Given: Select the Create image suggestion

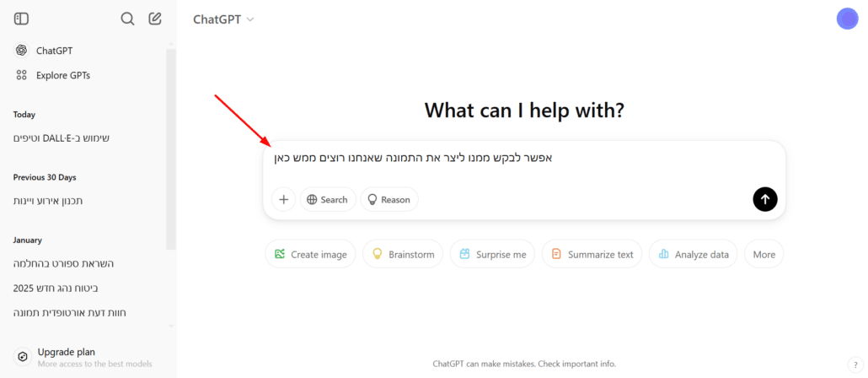Looking at the screenshot, I should point(311,255).
